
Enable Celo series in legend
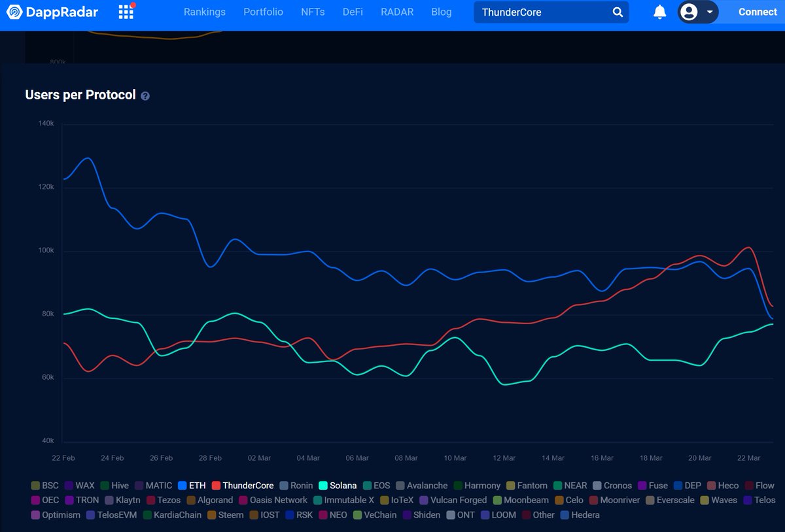coord(569,500)
